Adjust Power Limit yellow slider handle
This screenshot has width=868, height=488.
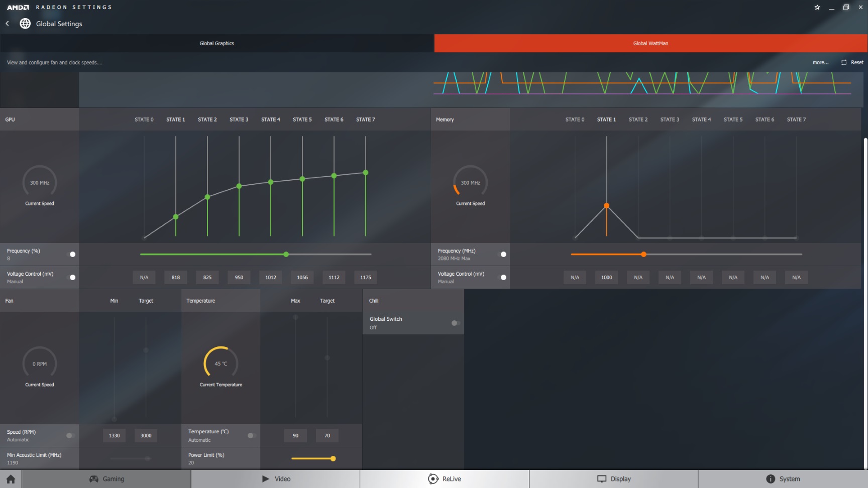333,458
